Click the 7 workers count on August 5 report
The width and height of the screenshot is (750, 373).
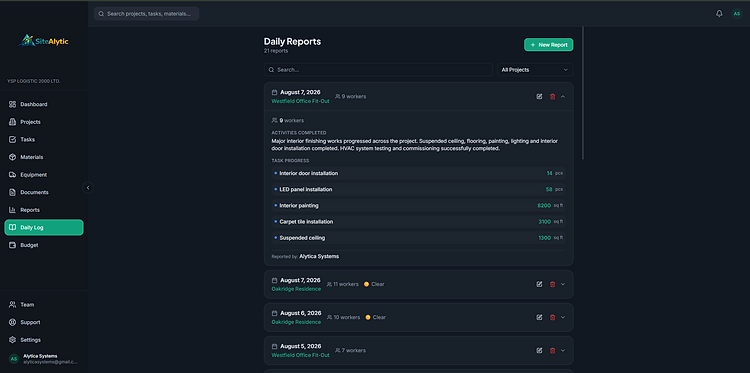click(x=351, y=351)
